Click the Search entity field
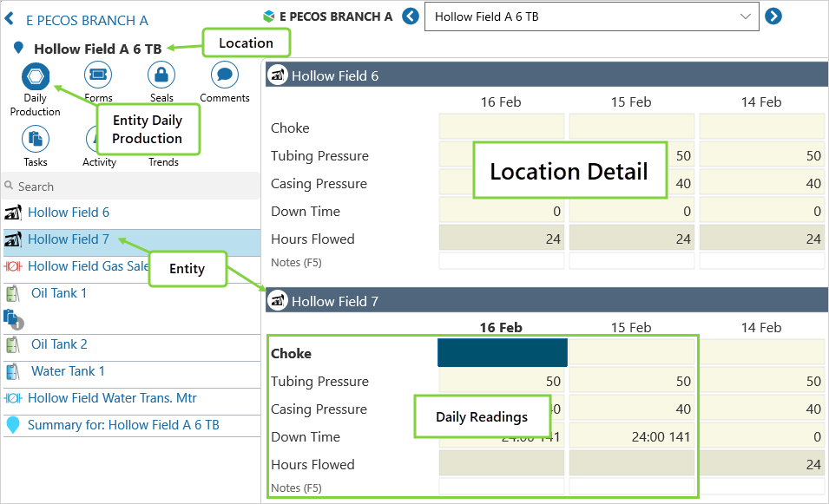This screenshot has height=504, width=829. pyautogui.click(x=130, y=187)
